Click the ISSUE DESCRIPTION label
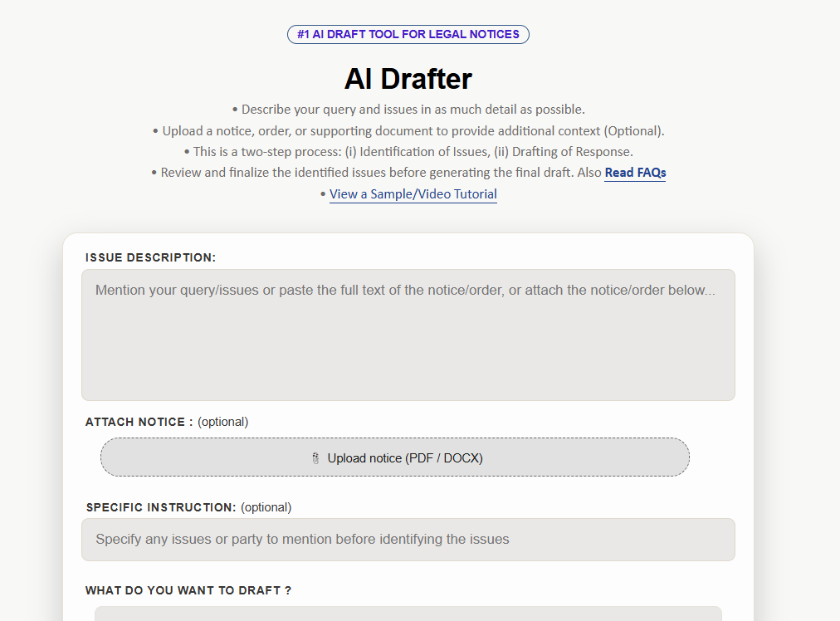840x621 pixels. point(150,257)
